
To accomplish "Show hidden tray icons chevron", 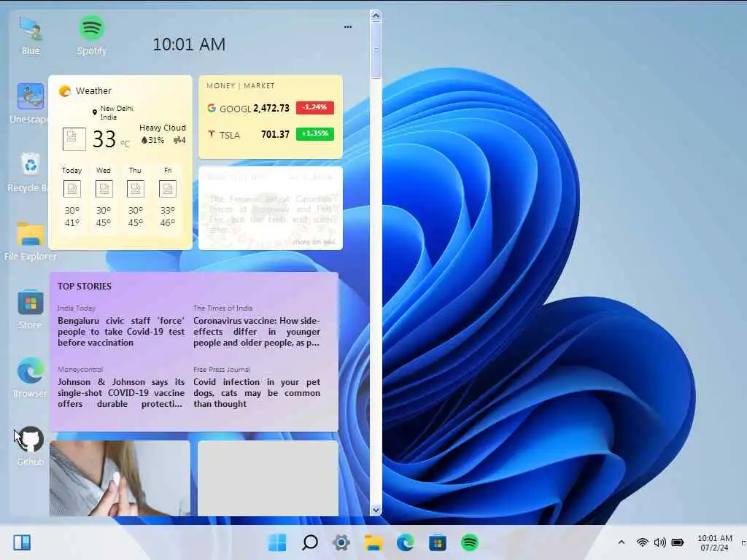I will tap(622, 542).
